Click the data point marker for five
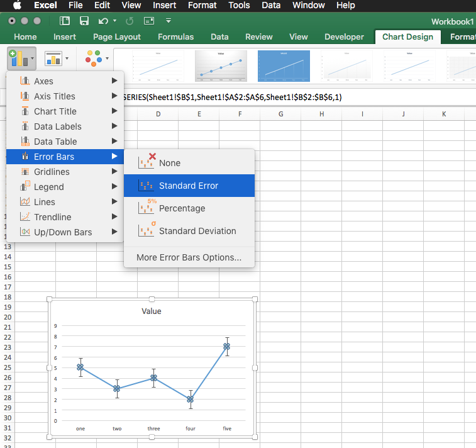Screen dimensions: 476x448 227,346
